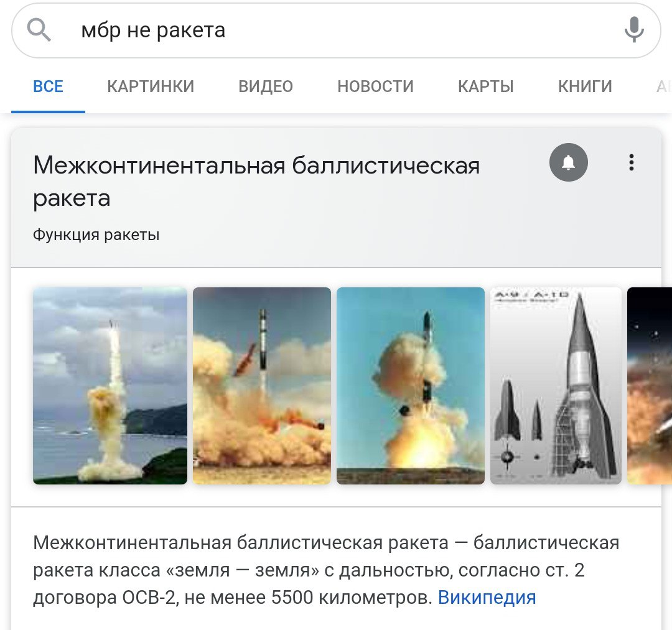Screen dimensions: 672x630
Task: Open the partially visible fifth image
Action: point(649,386)
